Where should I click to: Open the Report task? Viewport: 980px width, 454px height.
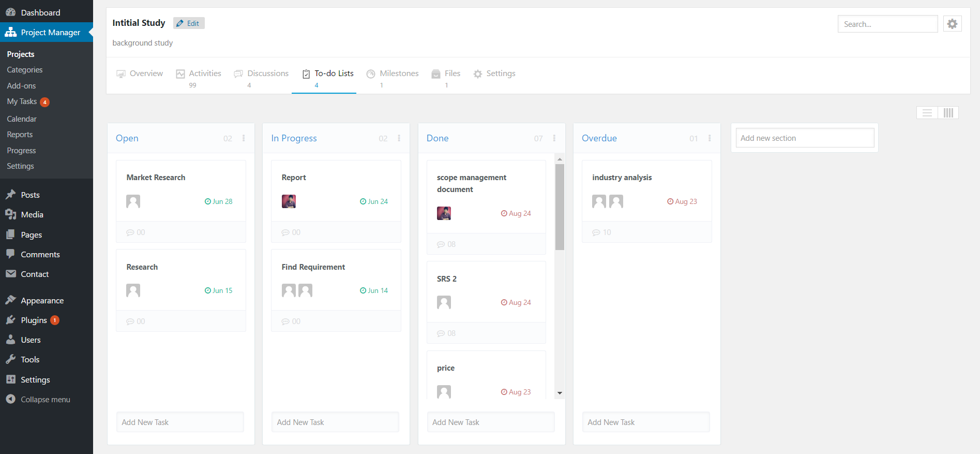(294, 178)
